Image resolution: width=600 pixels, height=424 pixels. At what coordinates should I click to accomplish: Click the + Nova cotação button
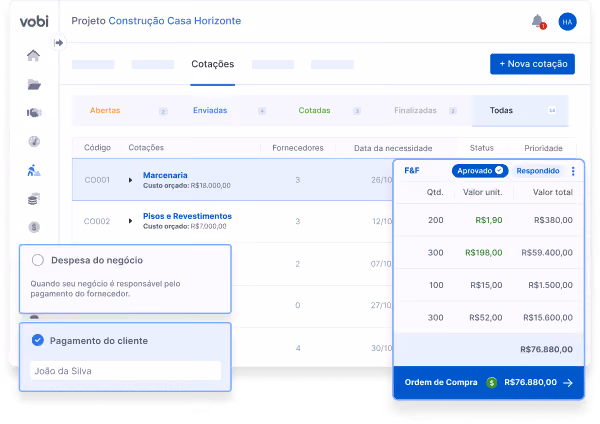click(x=532, y=64)
